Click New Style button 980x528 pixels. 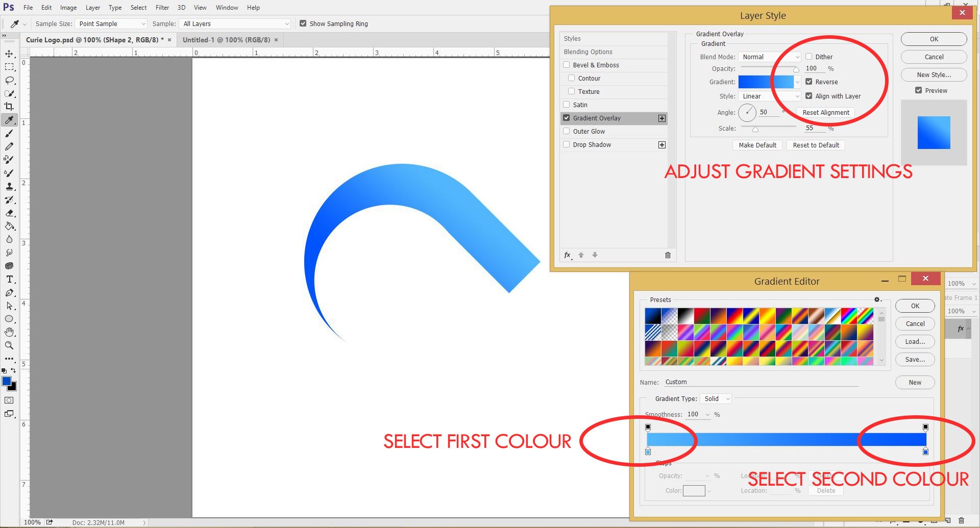point(934,75)
